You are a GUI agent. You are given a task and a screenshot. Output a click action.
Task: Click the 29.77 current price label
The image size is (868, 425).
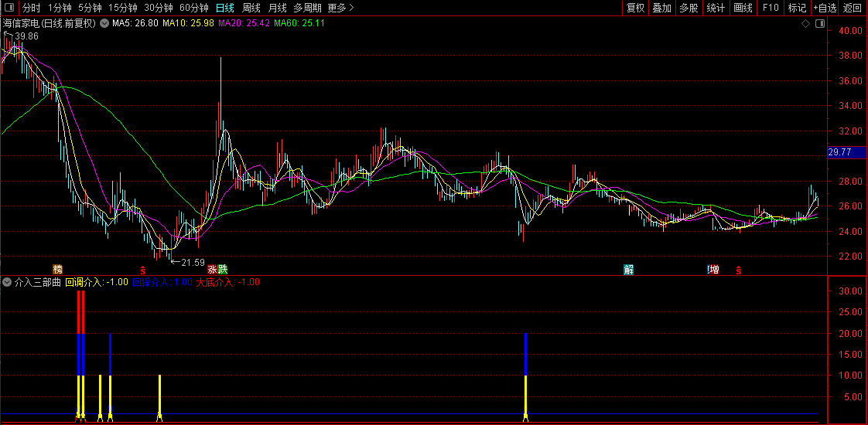click(x=839, y=152)
